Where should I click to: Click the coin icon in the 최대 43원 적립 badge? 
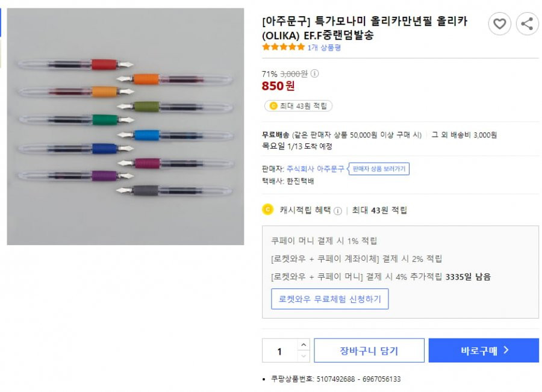click(x=273, y=106)
